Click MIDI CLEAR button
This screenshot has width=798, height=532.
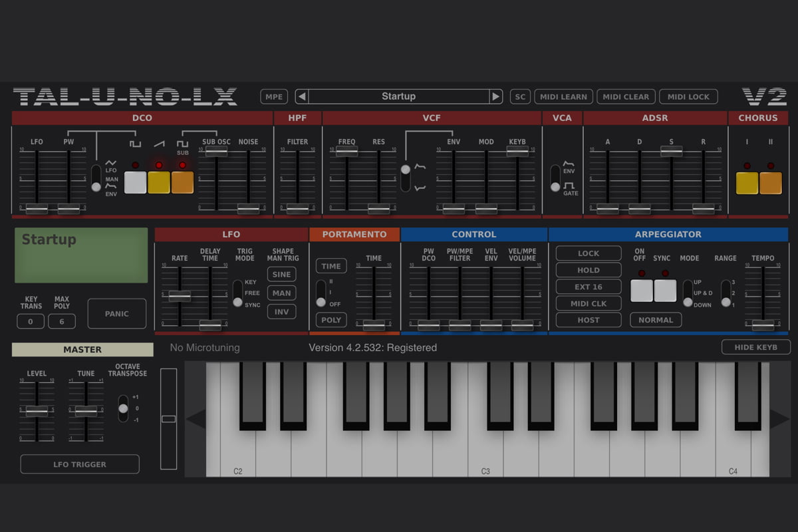[626, 96]
